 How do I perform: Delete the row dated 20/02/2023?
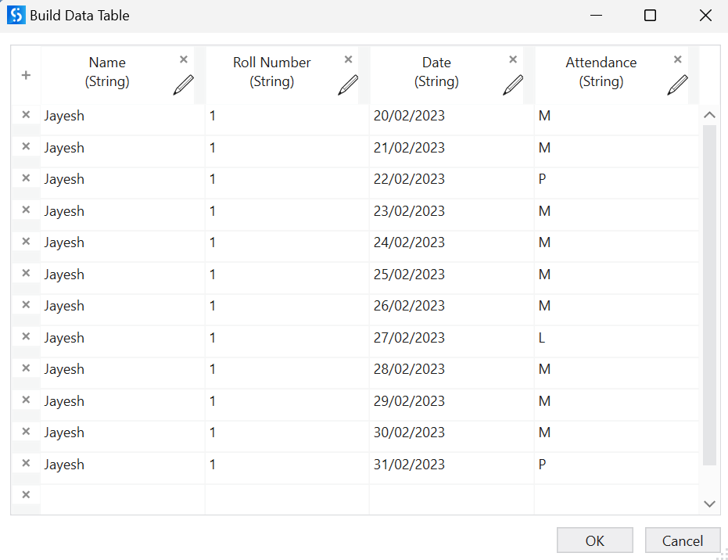(x=26, y=115)
